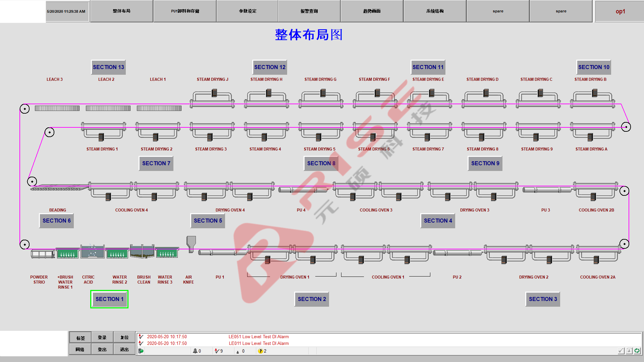Viewport: 644px width, 362px height.
Task: Click the powder strio tank icon
Action: point(43,254)
